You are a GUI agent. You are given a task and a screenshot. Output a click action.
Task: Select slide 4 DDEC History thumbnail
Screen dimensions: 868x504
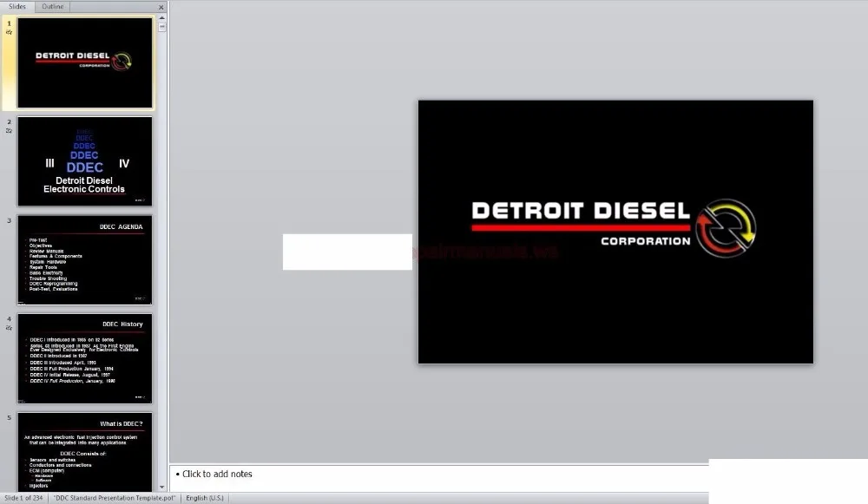[85, 358]
